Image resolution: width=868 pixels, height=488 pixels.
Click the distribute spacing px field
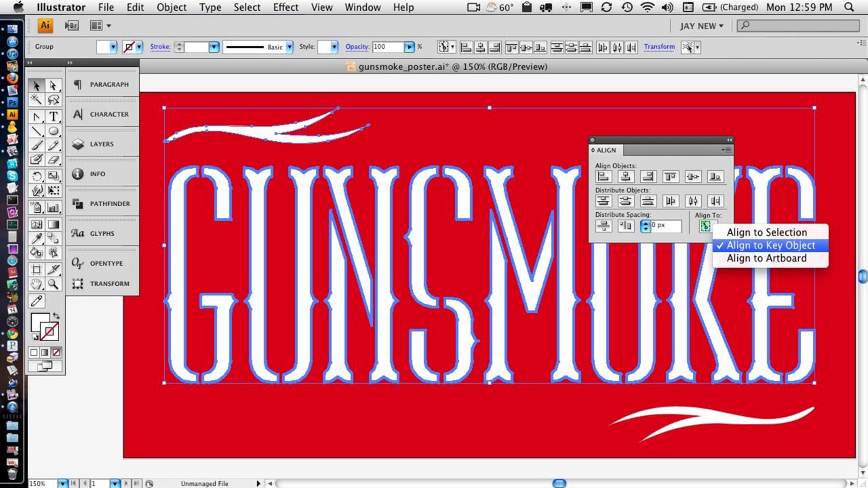666,226
